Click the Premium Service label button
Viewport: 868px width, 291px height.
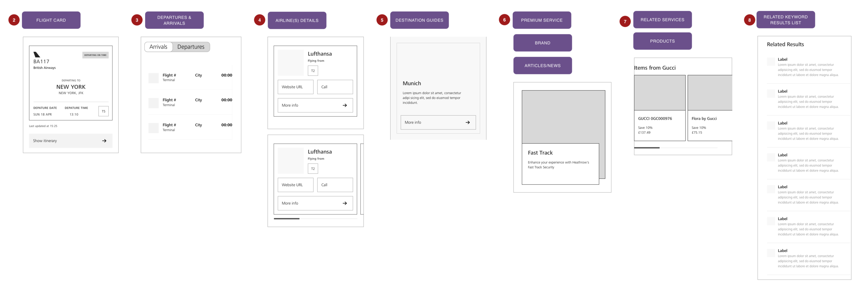[542, 20]
